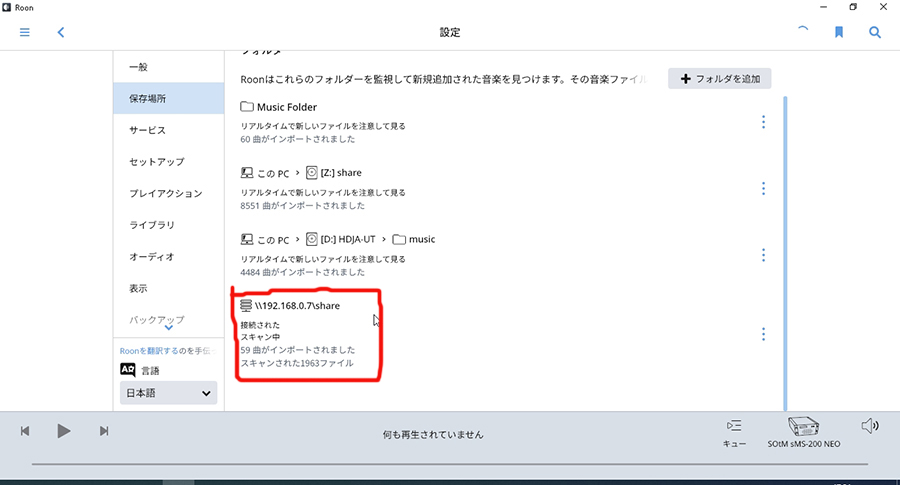Click the フォルダを追加 button

719,79
